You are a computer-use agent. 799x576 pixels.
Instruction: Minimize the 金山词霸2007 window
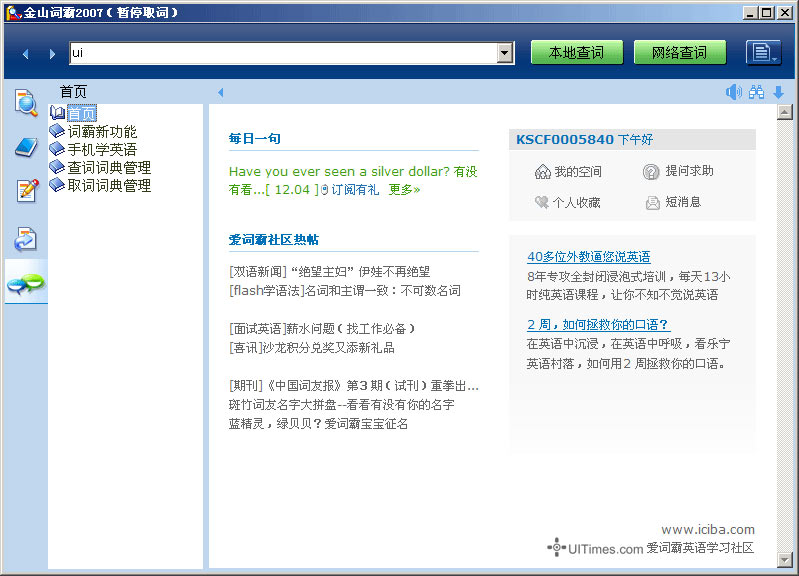tap(750, 13)
